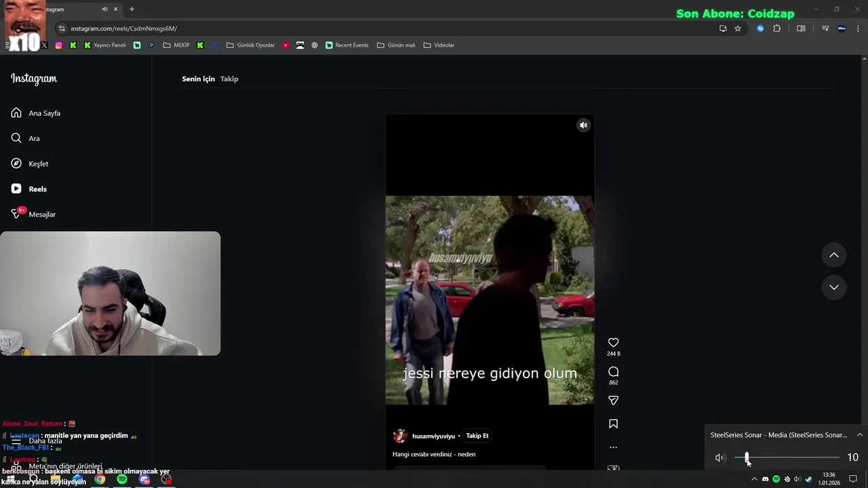Open the reading mode side panel icon
This screenshot has width=868, height=488.
[801, 28]
